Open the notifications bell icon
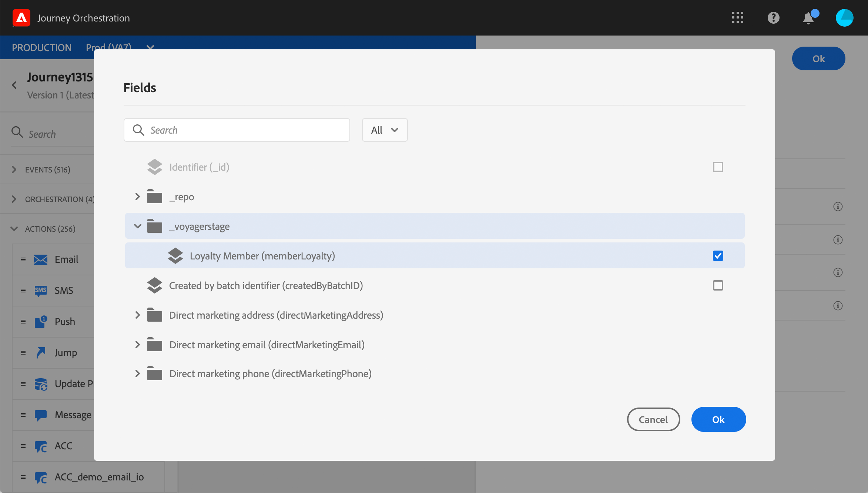This screenshot has height=493, width=868. (x=808, y=18)
